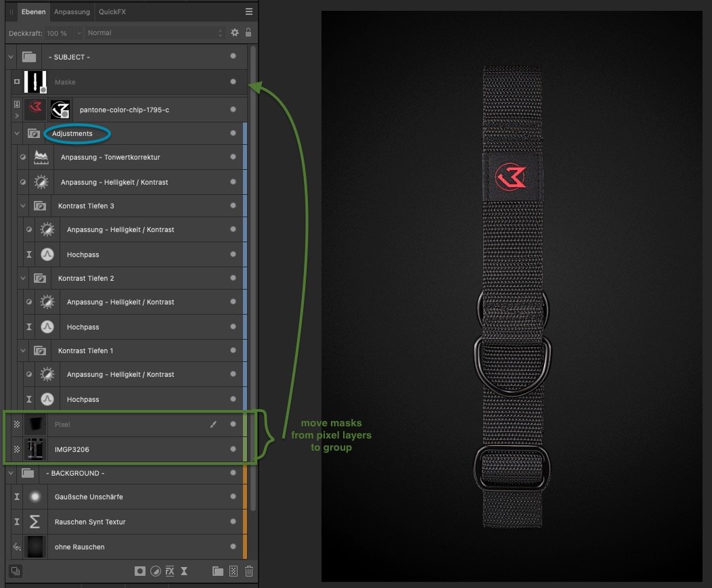Collapse the BACKGROUND group
The image size is (712, 588).
[x=11, y=473]
